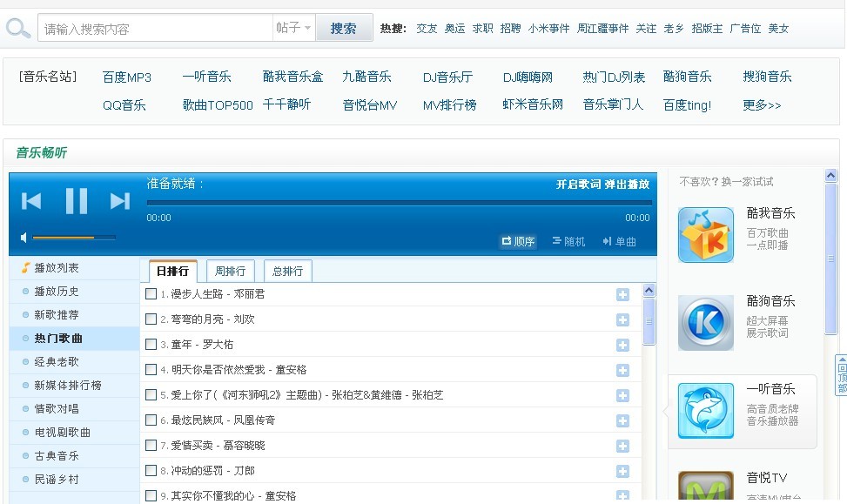Add 最炫民族风 with plus icon

coord(622,420)
